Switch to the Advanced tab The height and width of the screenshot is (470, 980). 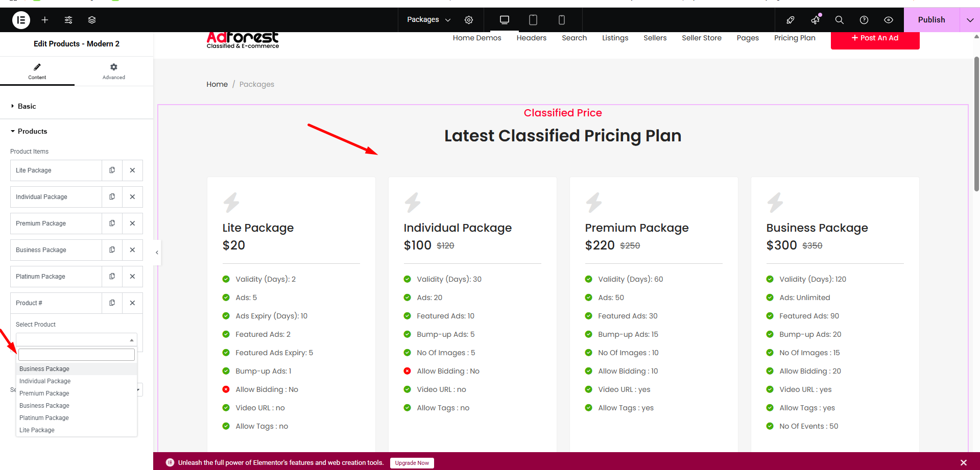114,71
